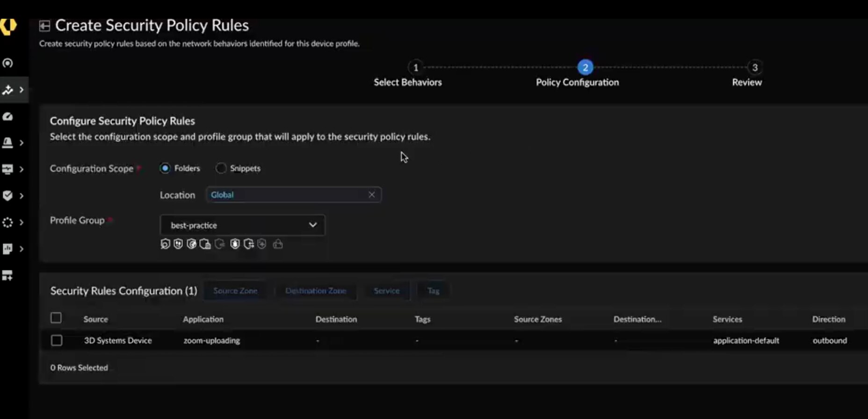868x419 pixels.
Task: Select the Folders radio button
Action: click(x=165, y=168)
